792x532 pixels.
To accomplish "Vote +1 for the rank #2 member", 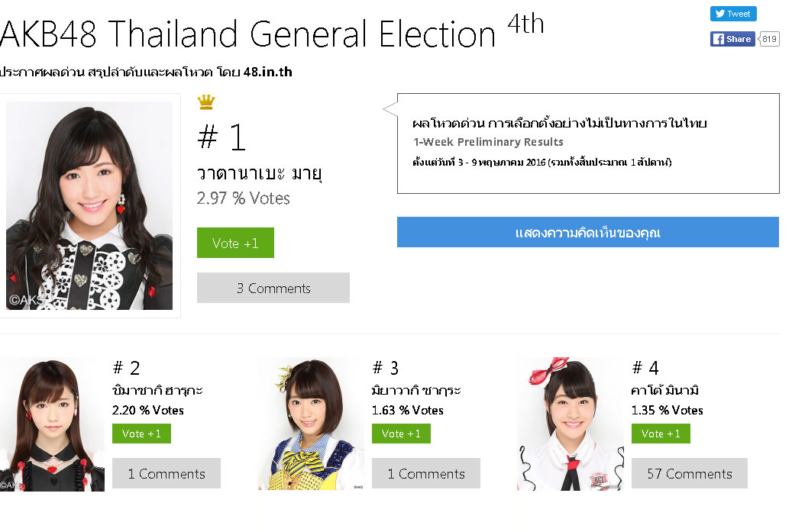I will pos(141,434).
